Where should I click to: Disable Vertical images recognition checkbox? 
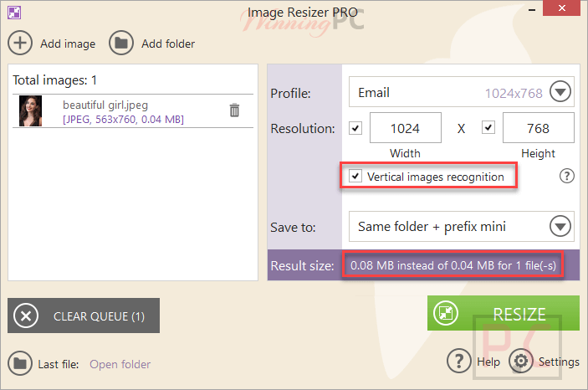[x=355, y=176]
